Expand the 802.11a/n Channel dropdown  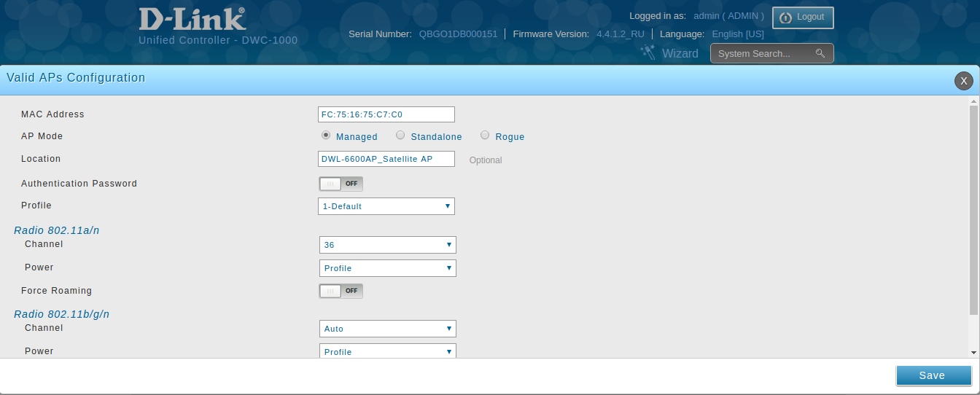(387, 245)
